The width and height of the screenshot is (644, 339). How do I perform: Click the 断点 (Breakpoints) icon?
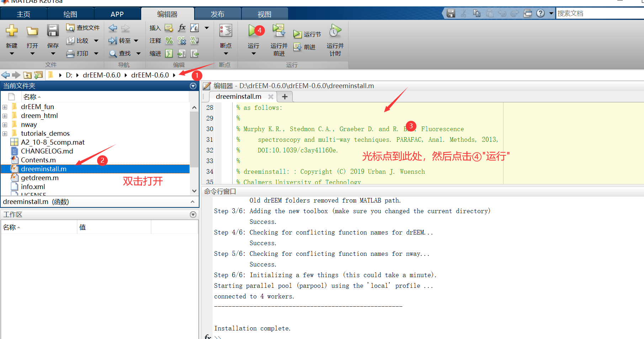226,31
